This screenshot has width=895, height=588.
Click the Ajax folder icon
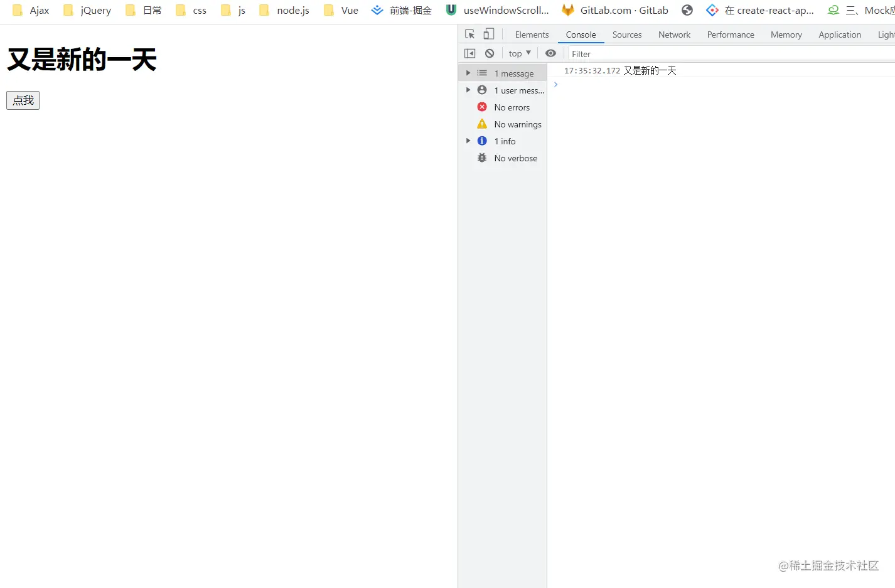point(18,10)
